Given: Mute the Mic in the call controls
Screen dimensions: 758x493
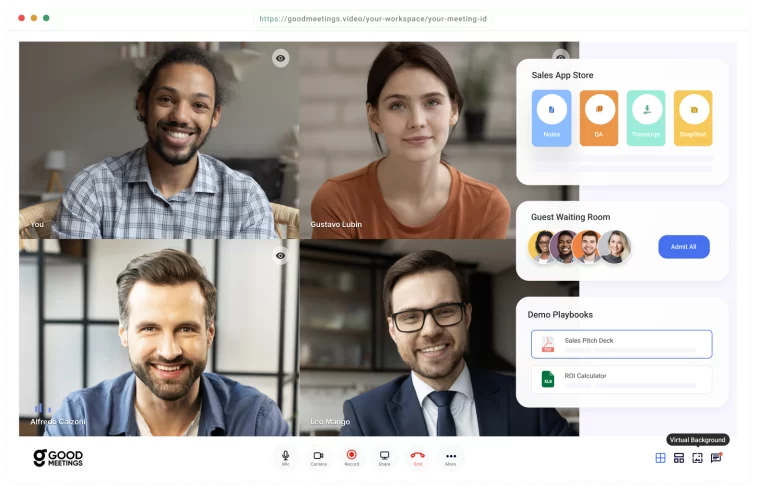Looking at the screenshot, I should (x=285, y=456).
